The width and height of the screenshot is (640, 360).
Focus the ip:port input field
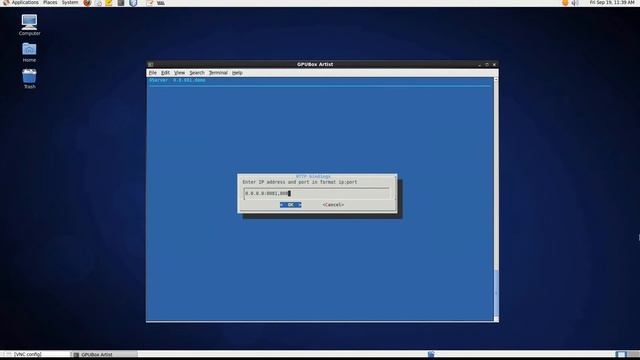317,193
